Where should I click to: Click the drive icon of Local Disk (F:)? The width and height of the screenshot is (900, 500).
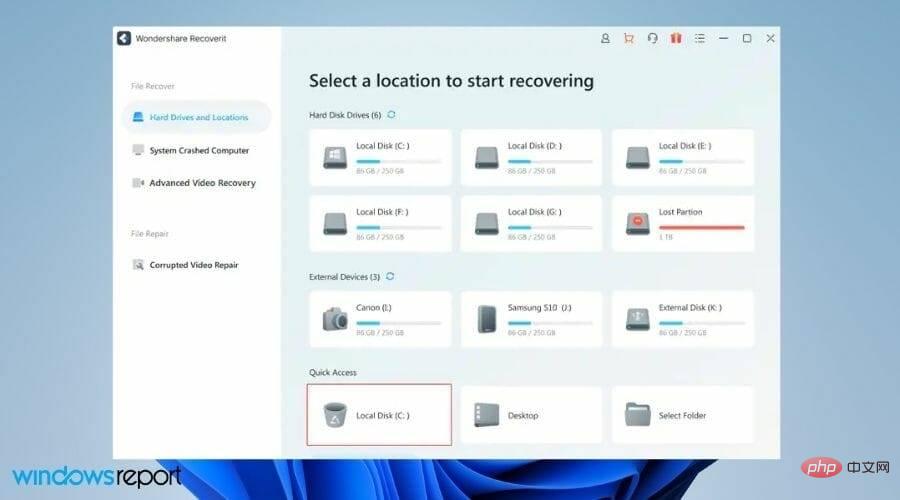335,223
